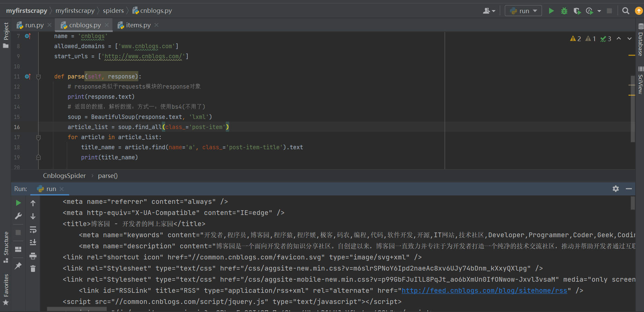This screenshot has height=312, width=644.
Task: Click CnblogsSpider in the editor breadcrumb
Action: tap(64, 176)
